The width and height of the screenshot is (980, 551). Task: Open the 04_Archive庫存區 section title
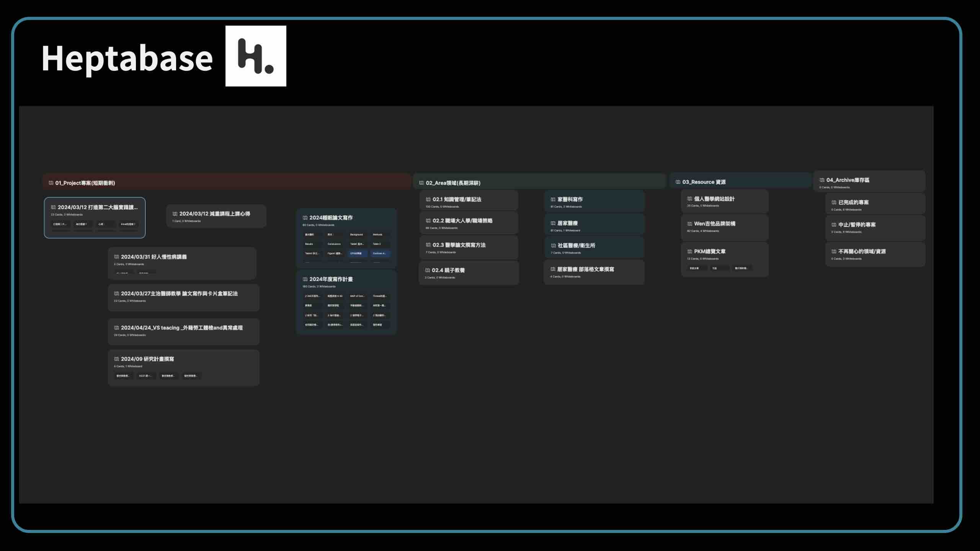[848, 180]
